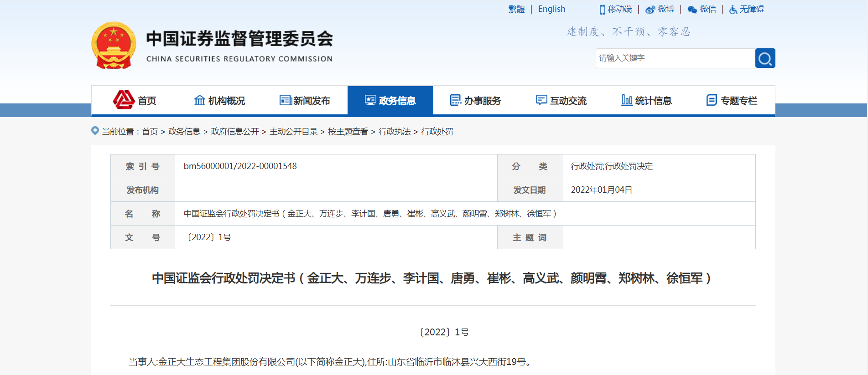Click the wheelchair accessibility icon
The image size is (868, 375).
733,10
